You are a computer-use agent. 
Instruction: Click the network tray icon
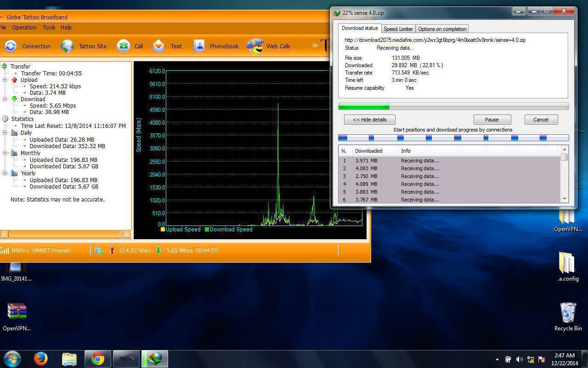(531, 359)
